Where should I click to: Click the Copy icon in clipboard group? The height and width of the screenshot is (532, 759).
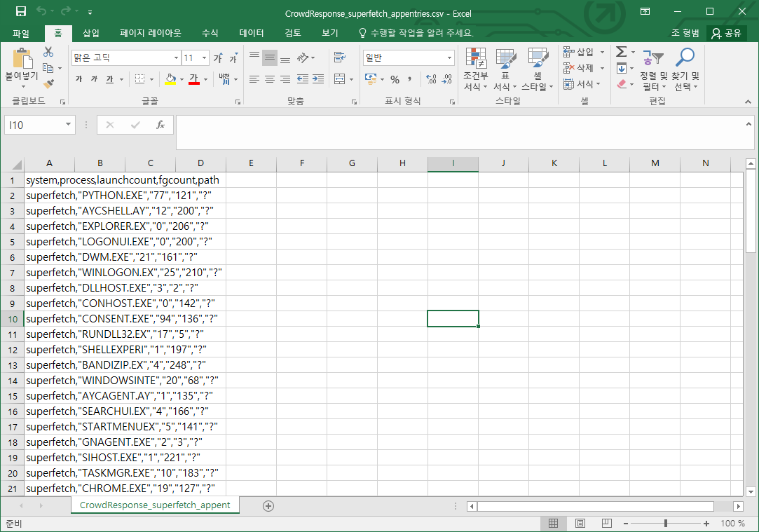pyautogui.click(x=48, y=68)
